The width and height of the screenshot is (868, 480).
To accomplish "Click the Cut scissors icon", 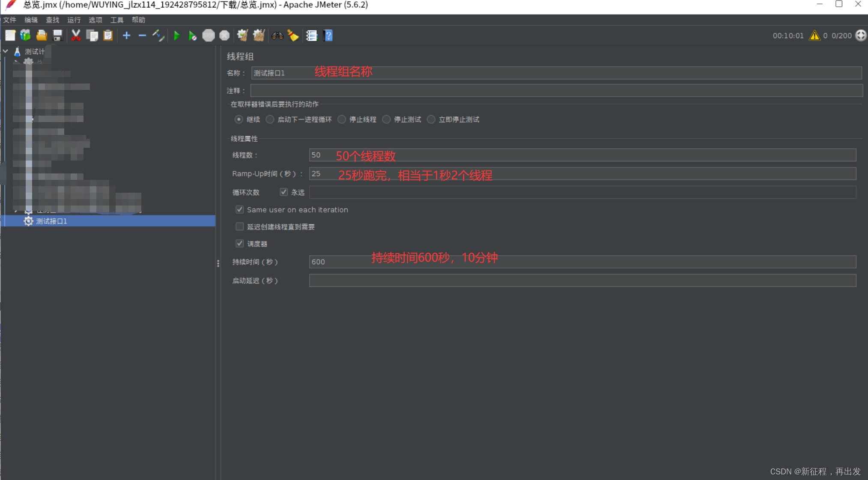I will point(76,36).
